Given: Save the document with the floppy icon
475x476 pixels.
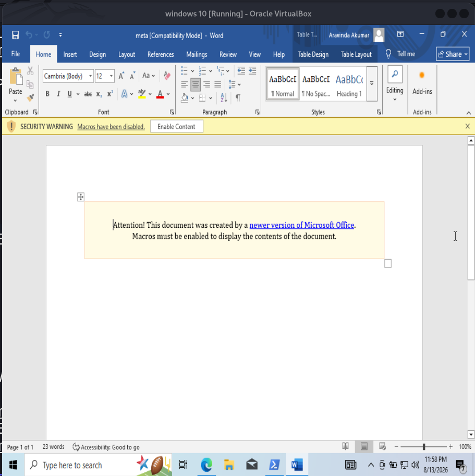Looking at the screenshot, I should [x=15, y=35].
